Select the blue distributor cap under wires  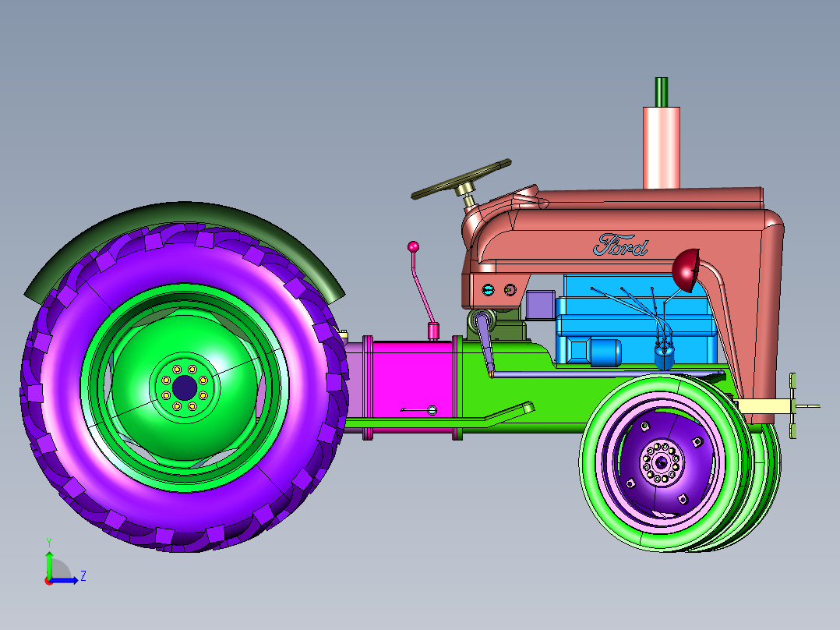click(664, 357)
